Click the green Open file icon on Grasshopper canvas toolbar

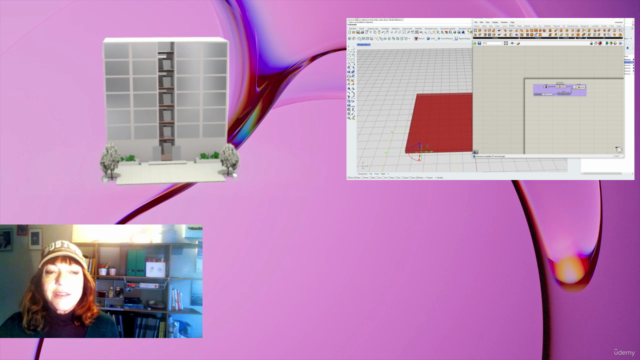tap(475, 43)
